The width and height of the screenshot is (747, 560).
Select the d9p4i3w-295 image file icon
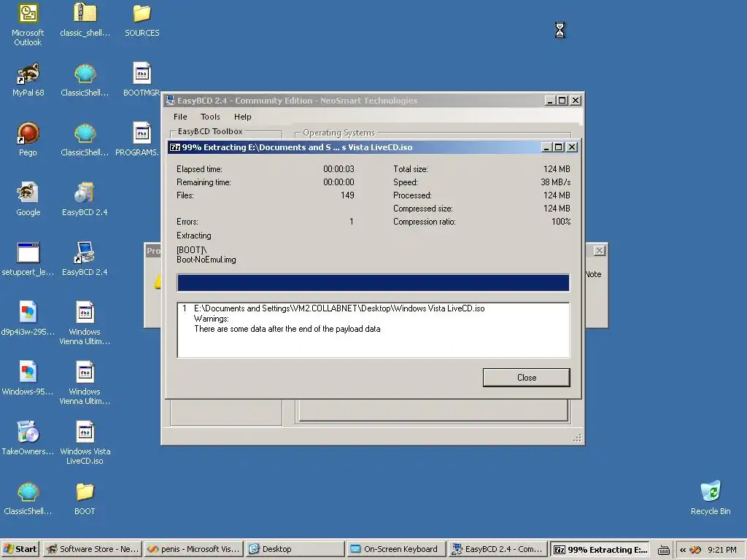coord(28,319)
